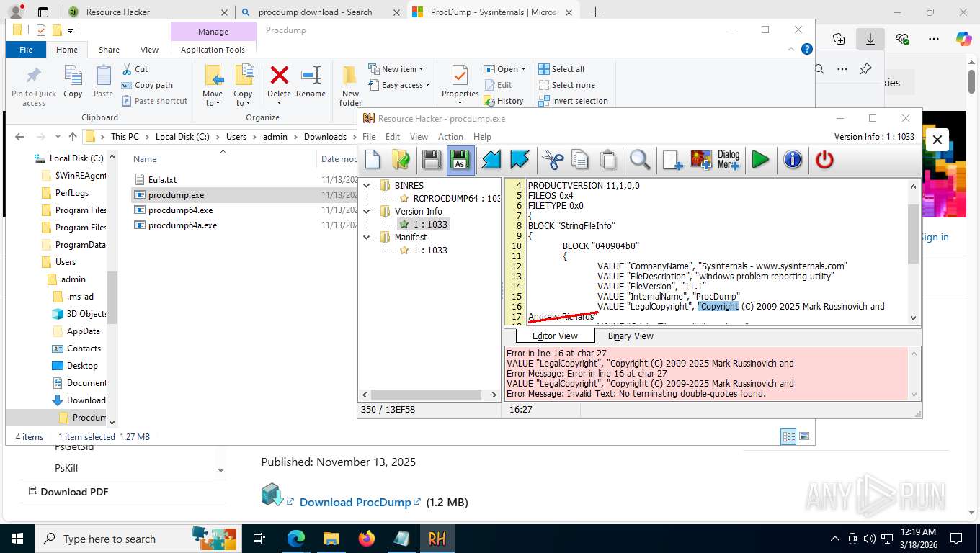This screenshot has width=980, height=553.
Task: Click Copy path in Explorer ribbon
Action: (146, 85)
